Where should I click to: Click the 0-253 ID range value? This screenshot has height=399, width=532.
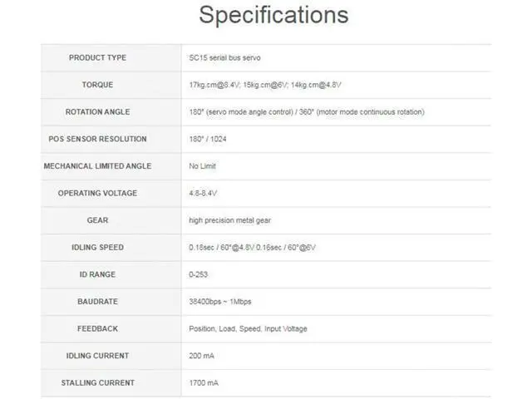(x=198, y=274)
